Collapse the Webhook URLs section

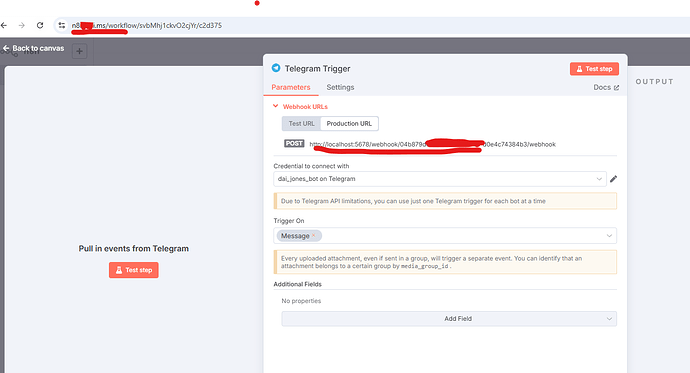click(301, 106)
